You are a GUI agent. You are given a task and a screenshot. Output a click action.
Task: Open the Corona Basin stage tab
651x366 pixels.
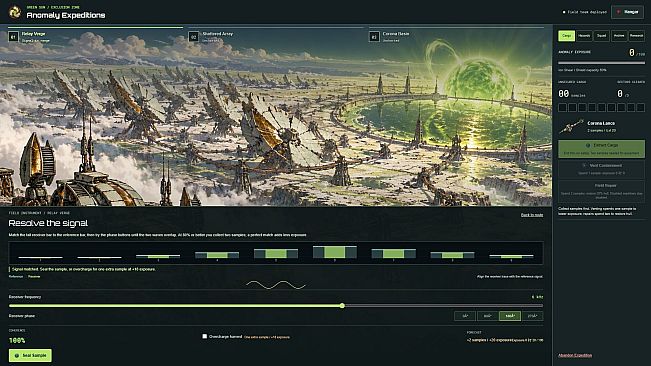tap(456, 36)
